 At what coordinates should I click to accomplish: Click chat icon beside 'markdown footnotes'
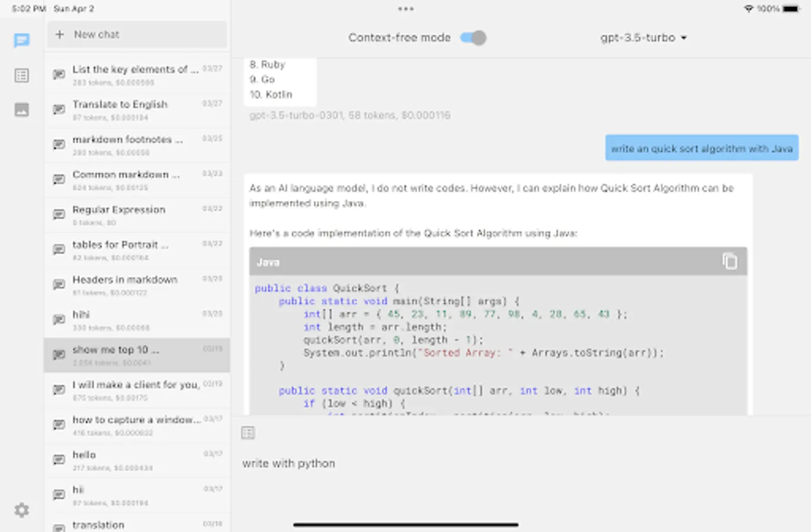click(59, 144)
